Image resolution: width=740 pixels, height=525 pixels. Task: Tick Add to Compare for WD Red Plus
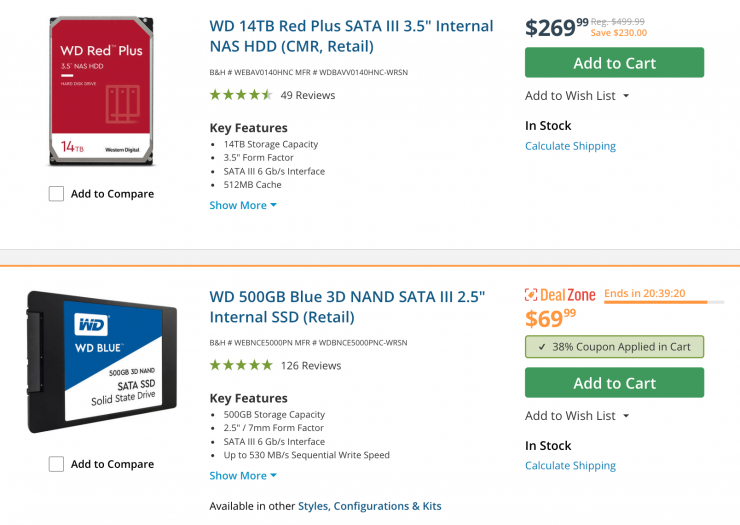(x=57, y=194)
